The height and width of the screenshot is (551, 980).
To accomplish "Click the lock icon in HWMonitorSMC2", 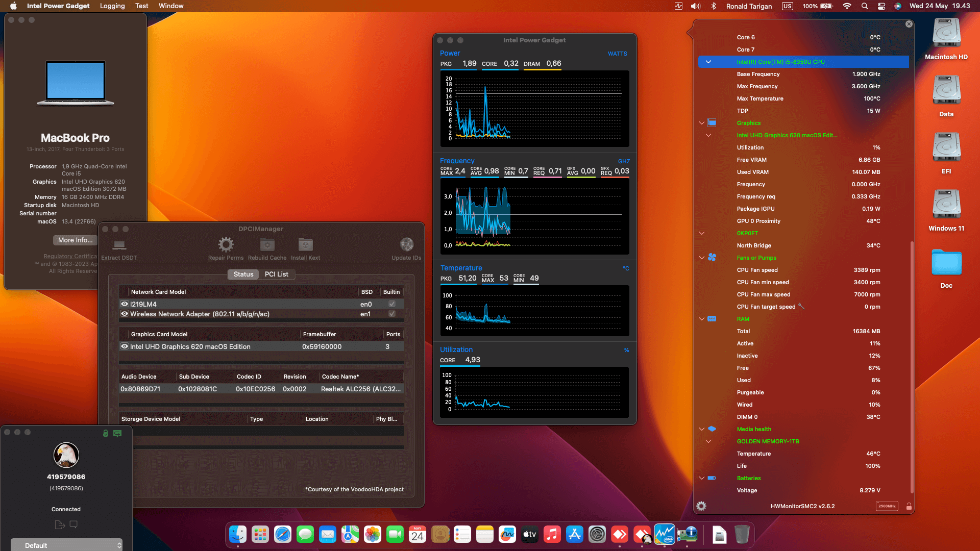I will tap(909, 506).
